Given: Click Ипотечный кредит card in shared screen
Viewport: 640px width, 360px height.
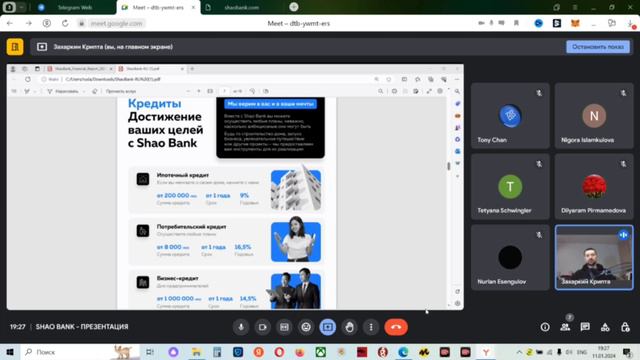Looking at the screenshot, I should (x=227, y=190).
